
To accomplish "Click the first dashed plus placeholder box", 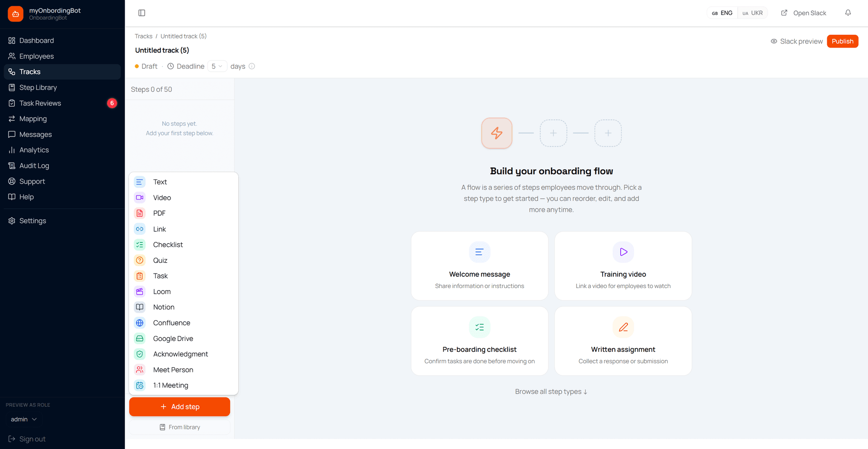I will (x=553, y=133).
